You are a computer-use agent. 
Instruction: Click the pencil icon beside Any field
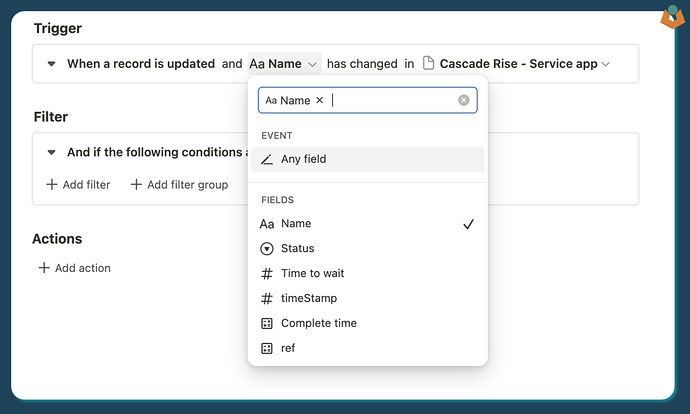pos(267,160)
